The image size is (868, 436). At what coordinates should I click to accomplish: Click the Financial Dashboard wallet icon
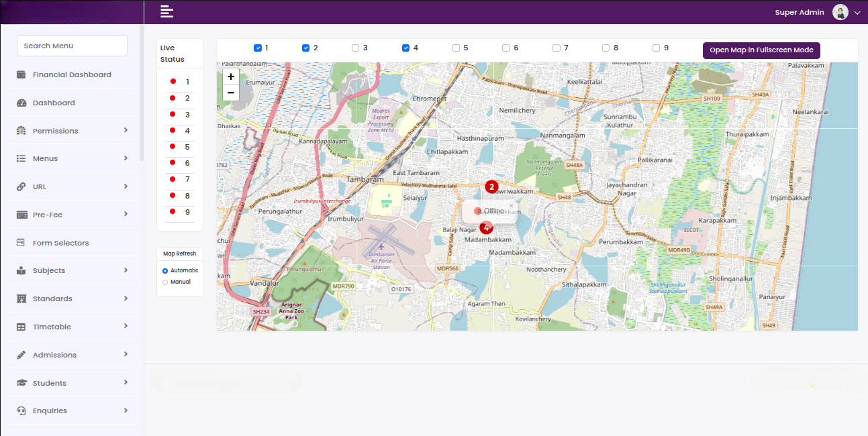pyautogui.click(x=21, y=74)
